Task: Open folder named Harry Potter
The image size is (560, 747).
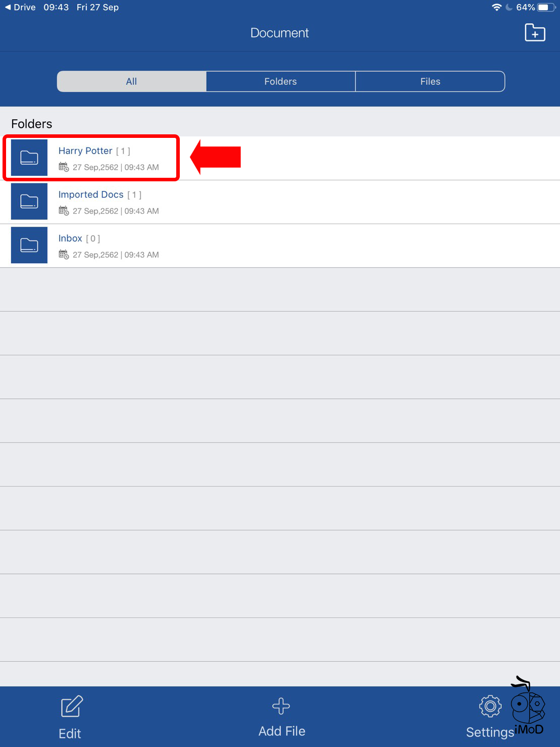Action: (85, 151)
